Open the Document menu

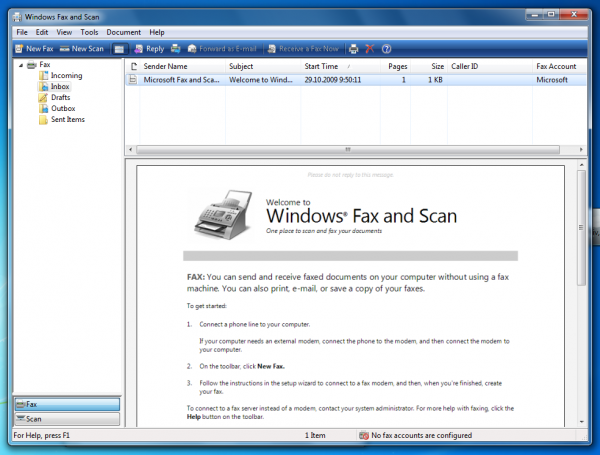[x=124, y=32]
